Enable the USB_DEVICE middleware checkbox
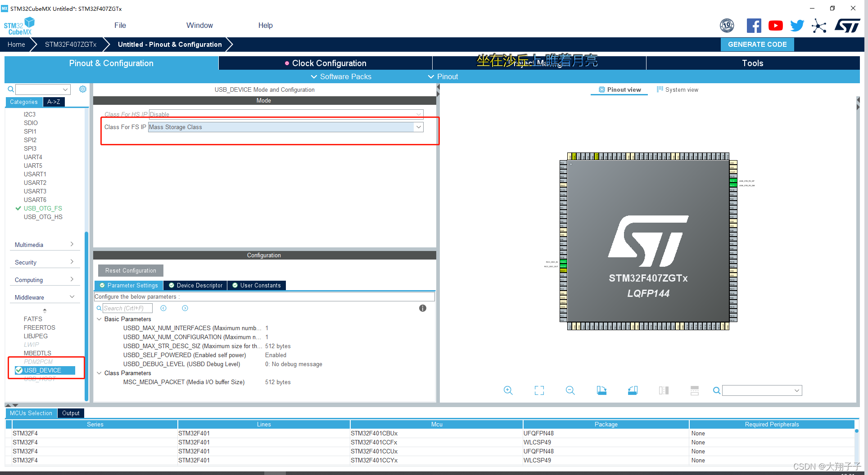The image size is (868, 475). pos(18,370)
